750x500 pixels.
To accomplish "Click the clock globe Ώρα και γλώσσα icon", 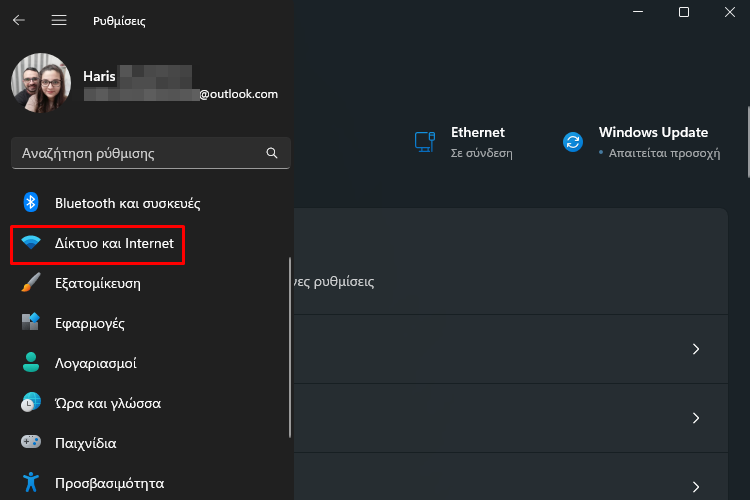I will tap(31, 402).
